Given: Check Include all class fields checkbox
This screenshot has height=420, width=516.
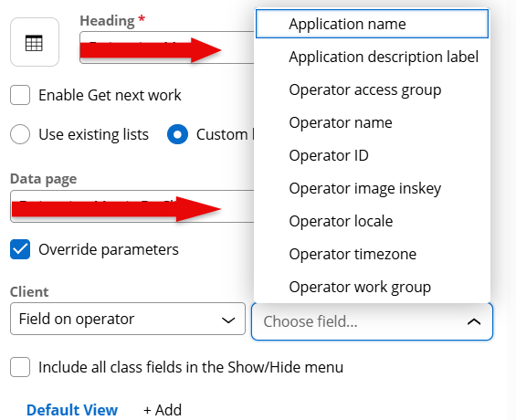Looking at the screenshot, I should coord(20,367).
